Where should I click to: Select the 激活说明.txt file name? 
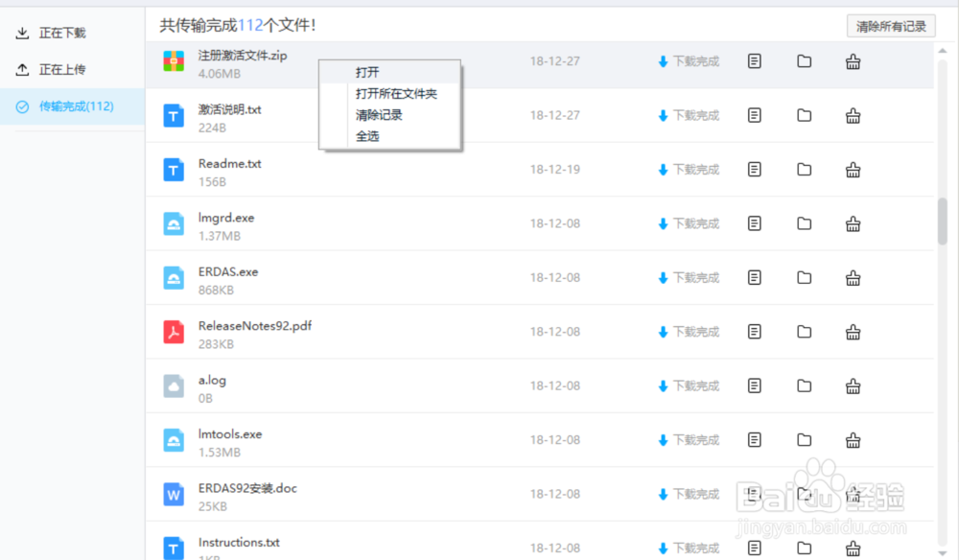pyautogui.click(x=229, y=109)
